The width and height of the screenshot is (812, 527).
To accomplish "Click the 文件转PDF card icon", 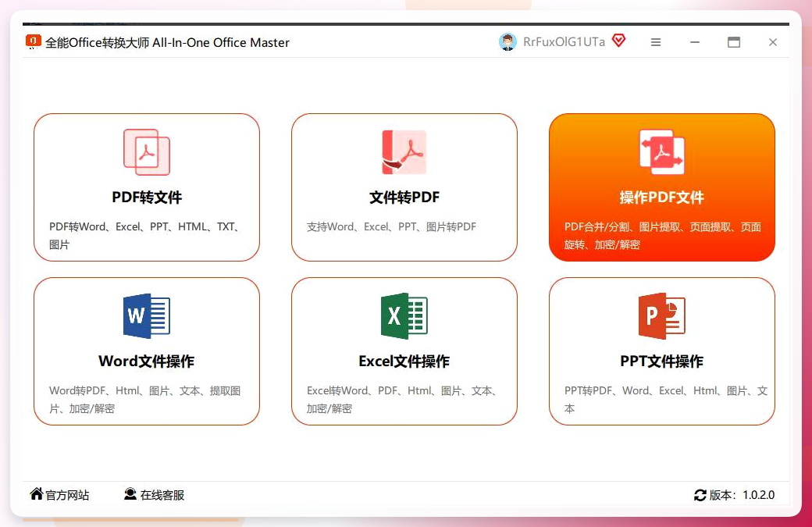I will coord(404,152).
